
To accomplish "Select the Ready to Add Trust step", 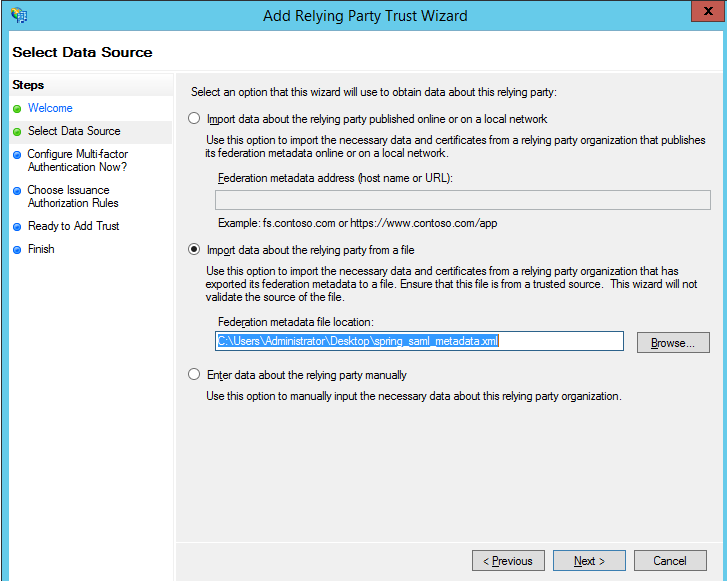I will (74, 226).
